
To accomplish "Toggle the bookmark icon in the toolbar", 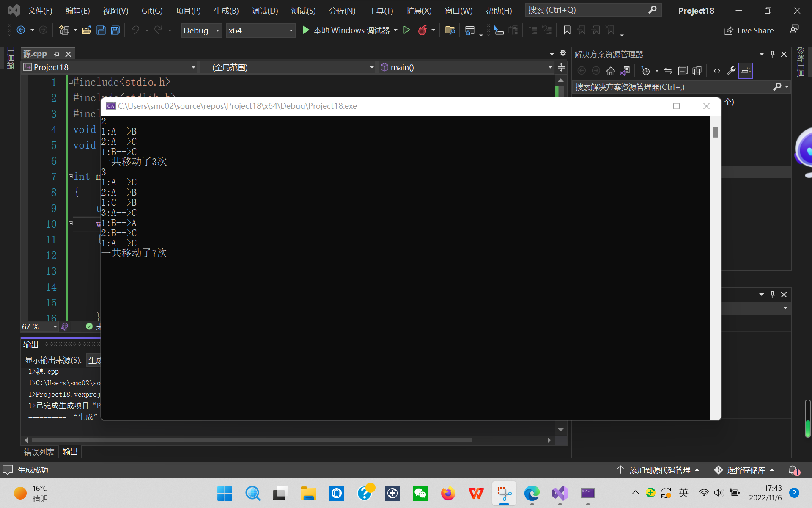I will pos(567,30).
